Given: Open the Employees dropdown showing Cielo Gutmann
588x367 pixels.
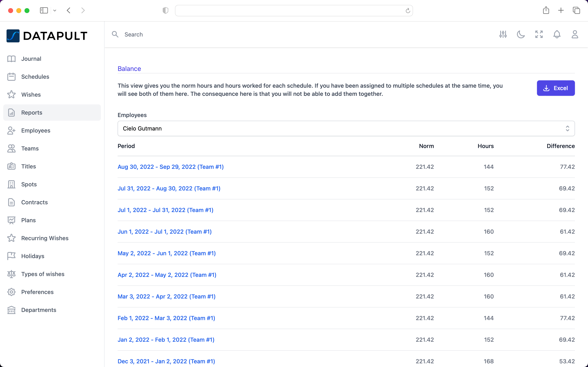Looking at the screenshot, I should click(346, 128).
